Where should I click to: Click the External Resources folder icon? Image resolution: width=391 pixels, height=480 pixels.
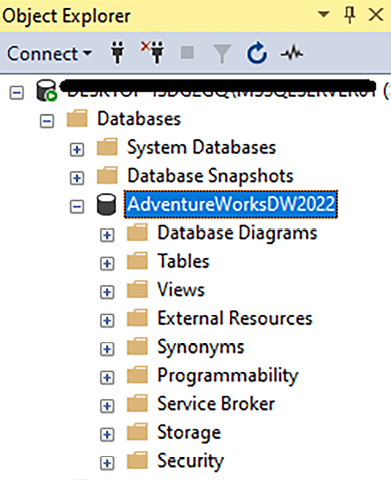(x=137, y=318)
